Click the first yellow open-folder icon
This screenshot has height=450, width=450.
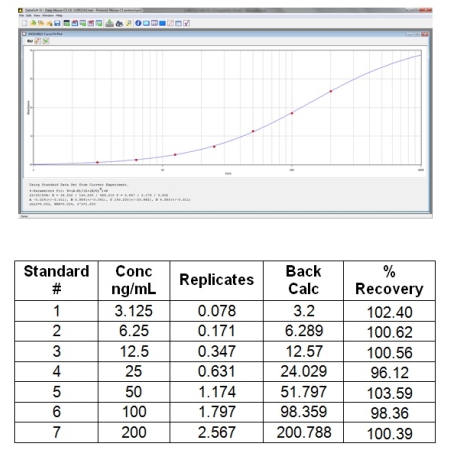[33, 23]
